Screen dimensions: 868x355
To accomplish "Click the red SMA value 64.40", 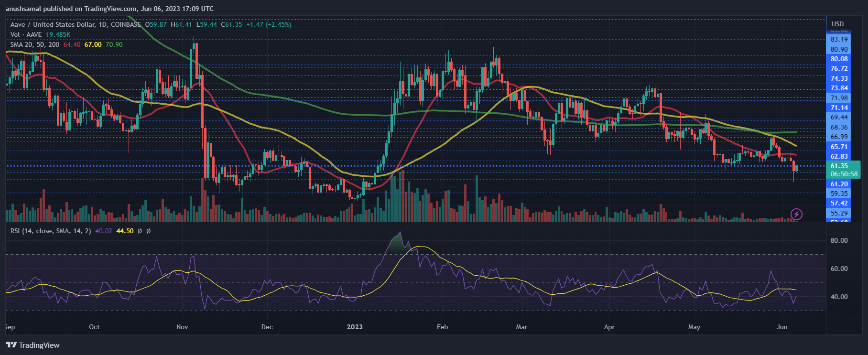I will click(72, 44).
